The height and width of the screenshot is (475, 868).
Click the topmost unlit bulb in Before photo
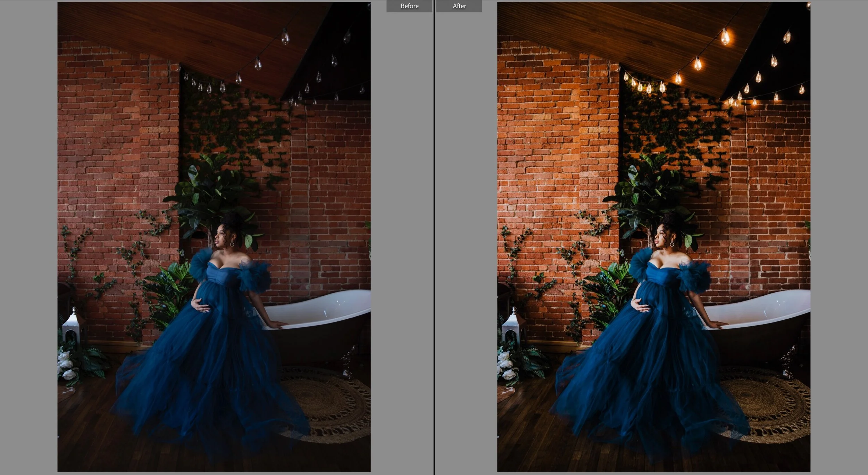[x=285, y=36]
